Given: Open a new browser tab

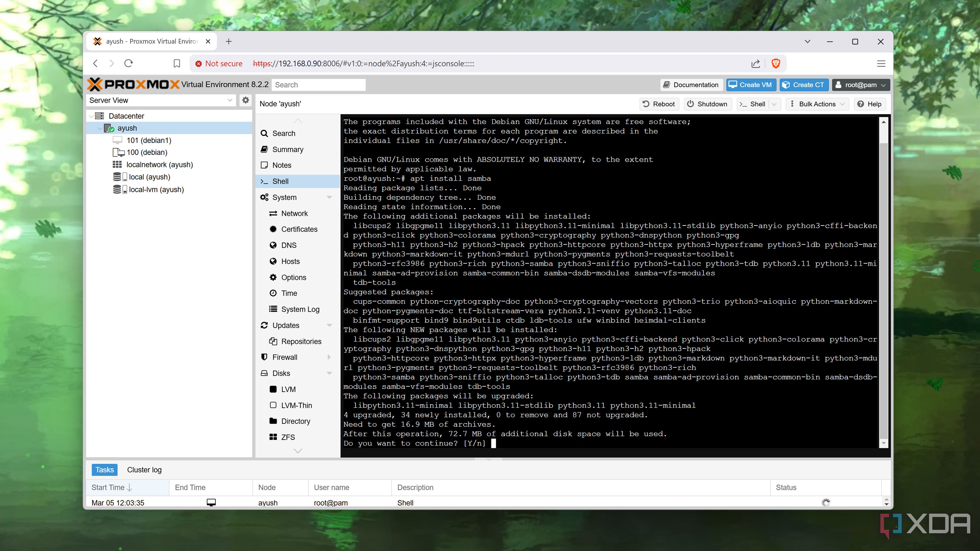Looking at the screenshot, I should pos(229,41).
